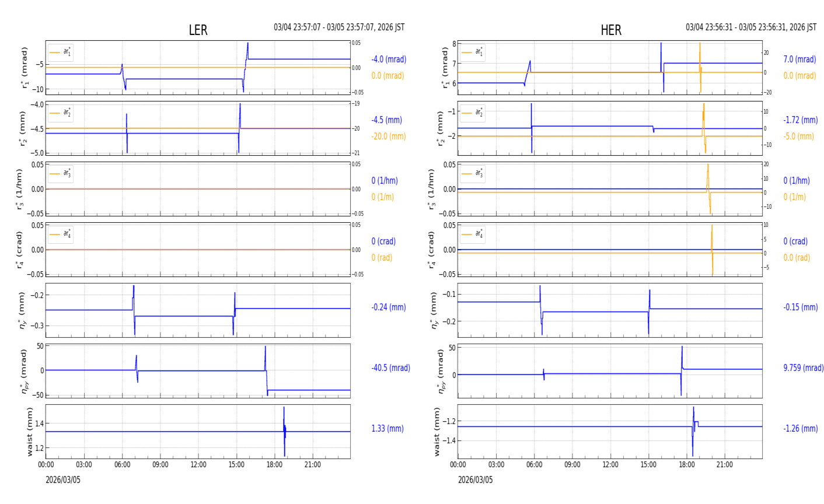Click the ∂r2* legend in LER panel
824x504 pixels.
[x=61, y=113]
